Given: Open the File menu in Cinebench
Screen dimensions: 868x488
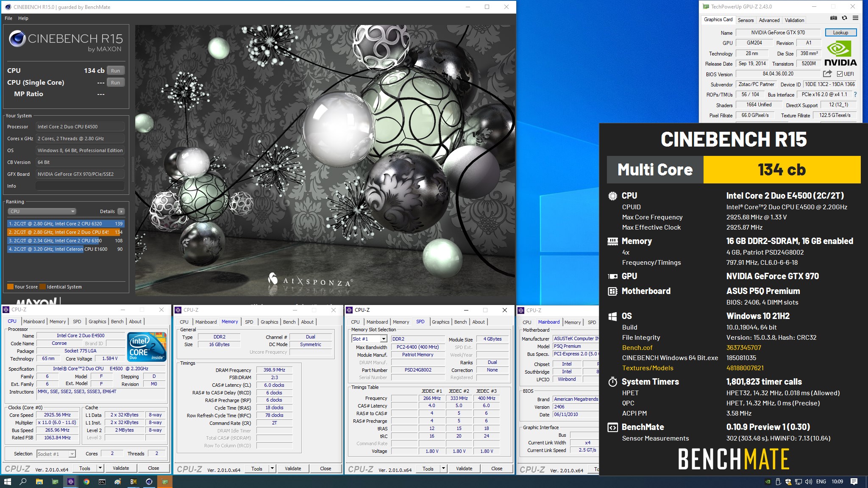Looking at the screenshot, I should coord(8,18).
